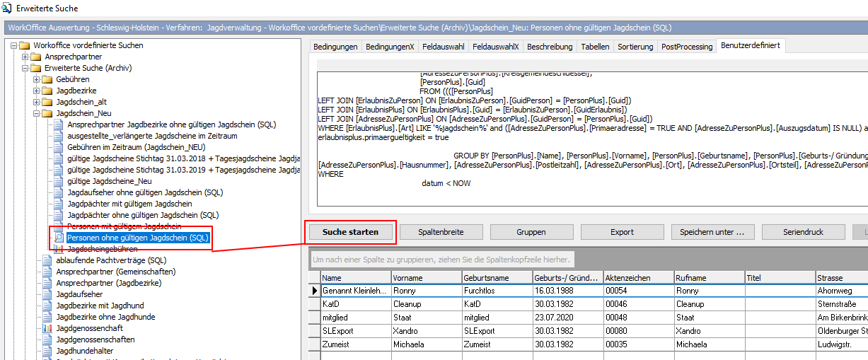The height and width of the screenshot is (360, 868).
Task: Click icon of ablaufende Pachtverträge (SQL)
Action: [x=48, y=260]
